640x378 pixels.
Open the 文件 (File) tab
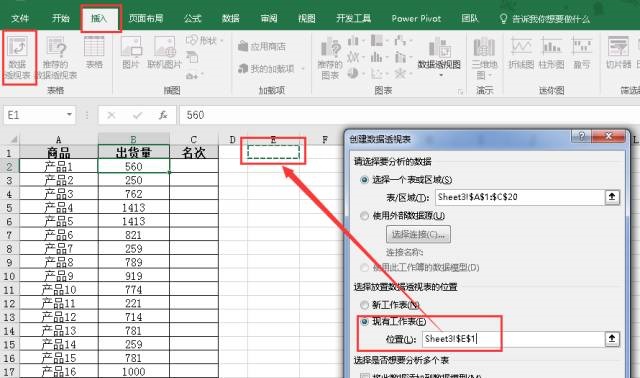pos(20,18)
